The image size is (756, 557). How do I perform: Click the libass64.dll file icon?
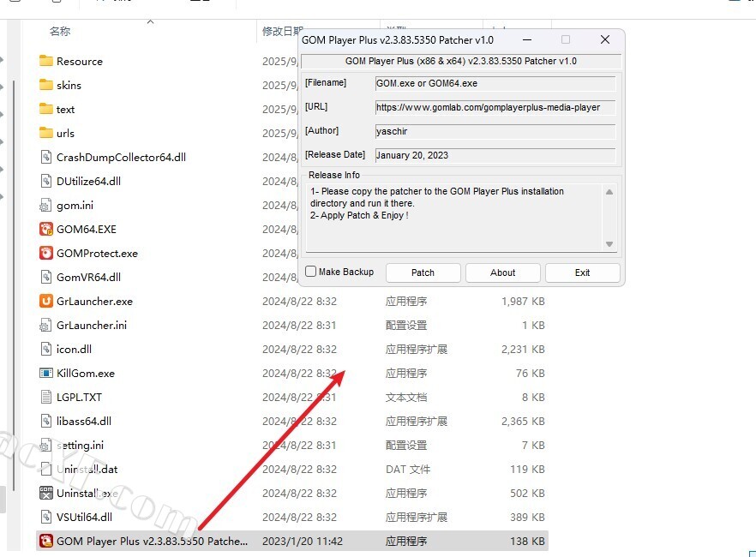(45, 421)
